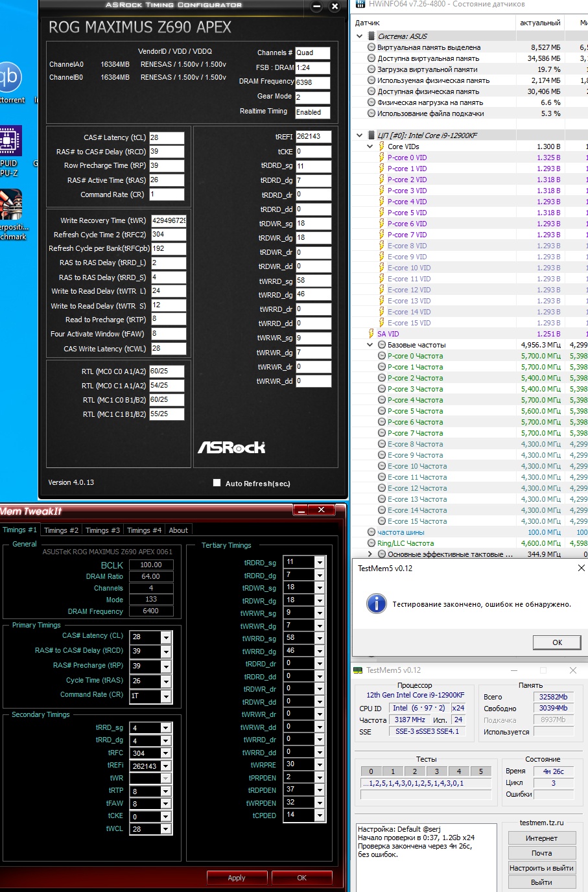The image size is (588, 892).
Task: Click the sensor icon beside Доступна виртуальной памяти
Action: pyautogui.click(x=371, y=58)
